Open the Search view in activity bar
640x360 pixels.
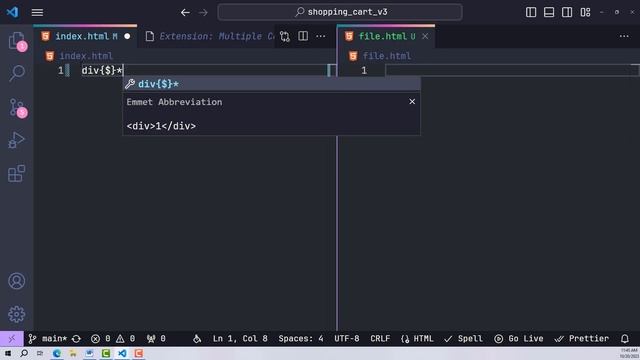pyautogui.click(x=16, y=73)
